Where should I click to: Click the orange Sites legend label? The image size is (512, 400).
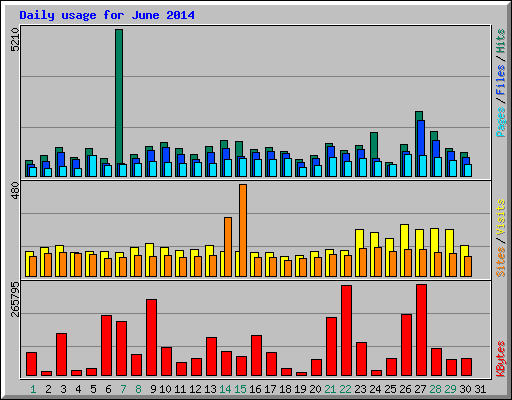(500, 262)
